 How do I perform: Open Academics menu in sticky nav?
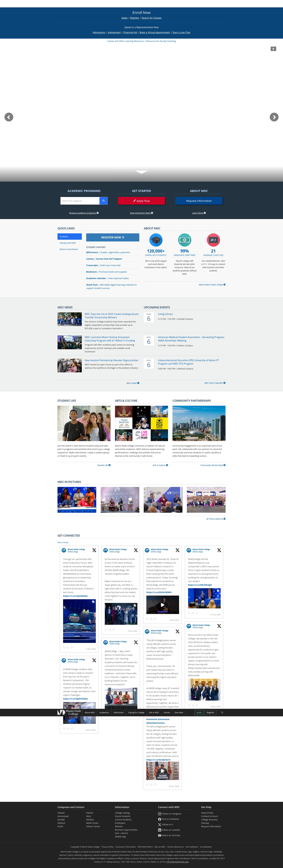(x=104, y=712)
